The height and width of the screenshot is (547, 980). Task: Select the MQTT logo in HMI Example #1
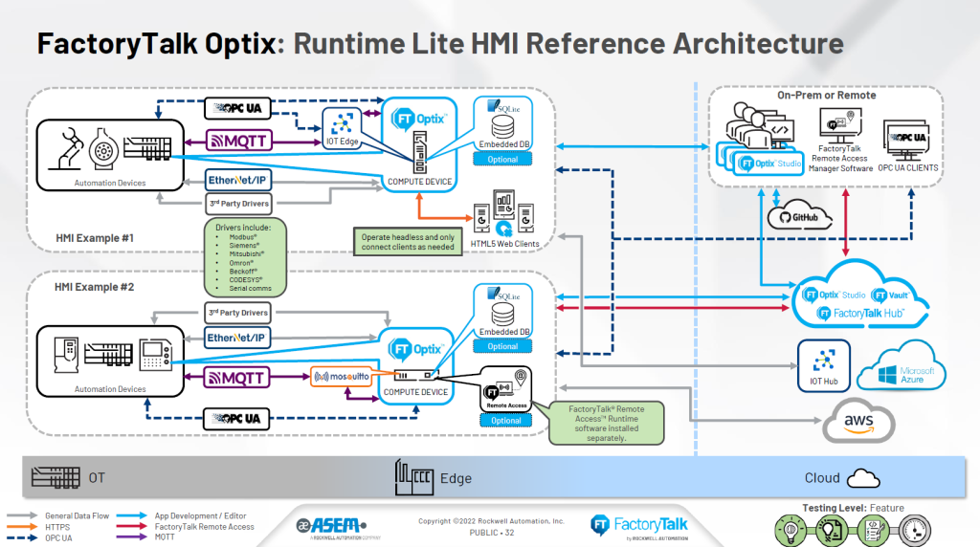coord(239,141)
